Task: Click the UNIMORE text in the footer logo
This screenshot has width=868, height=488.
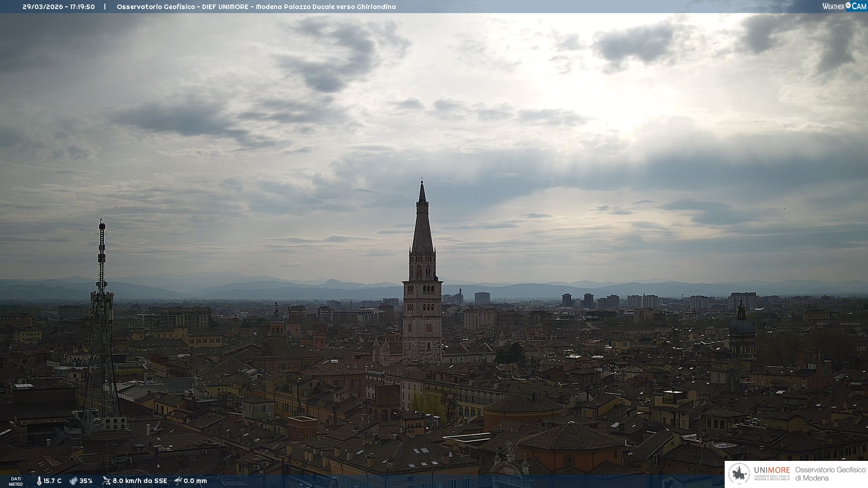Action: pos(772,470)
